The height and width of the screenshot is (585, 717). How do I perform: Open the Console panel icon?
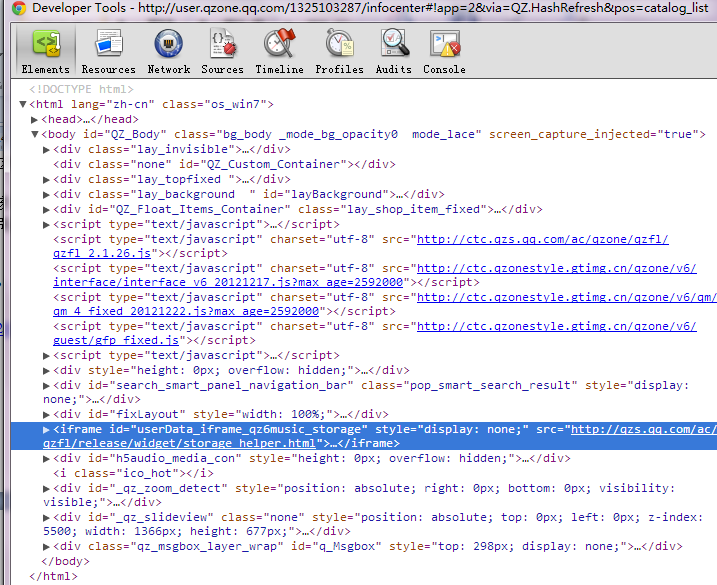pyautogui.click(x=444, y=43)
